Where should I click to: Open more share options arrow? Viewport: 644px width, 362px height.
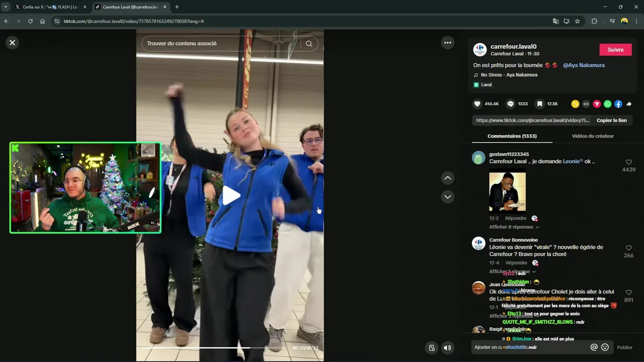coord(629,104)
